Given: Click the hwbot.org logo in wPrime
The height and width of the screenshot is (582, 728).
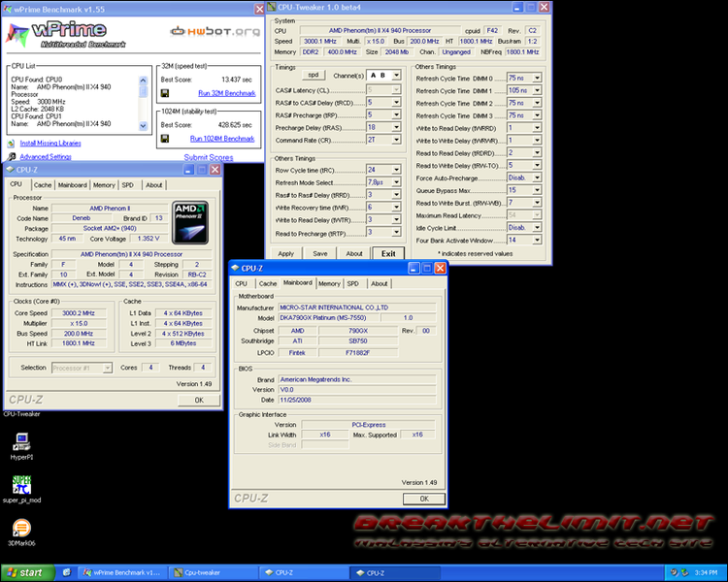Looking at the screenshot, I should [215, 32].
